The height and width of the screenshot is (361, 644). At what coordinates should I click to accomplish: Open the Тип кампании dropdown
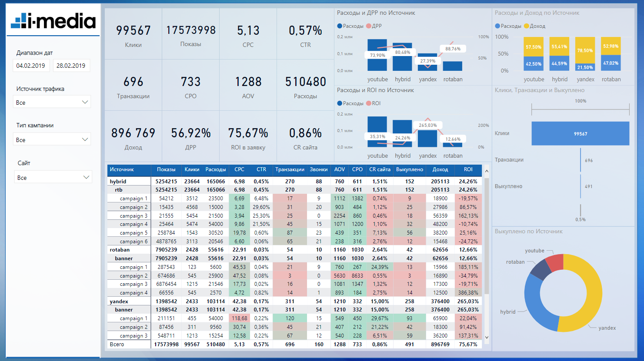pyautogui.click(x=52, y=139)
